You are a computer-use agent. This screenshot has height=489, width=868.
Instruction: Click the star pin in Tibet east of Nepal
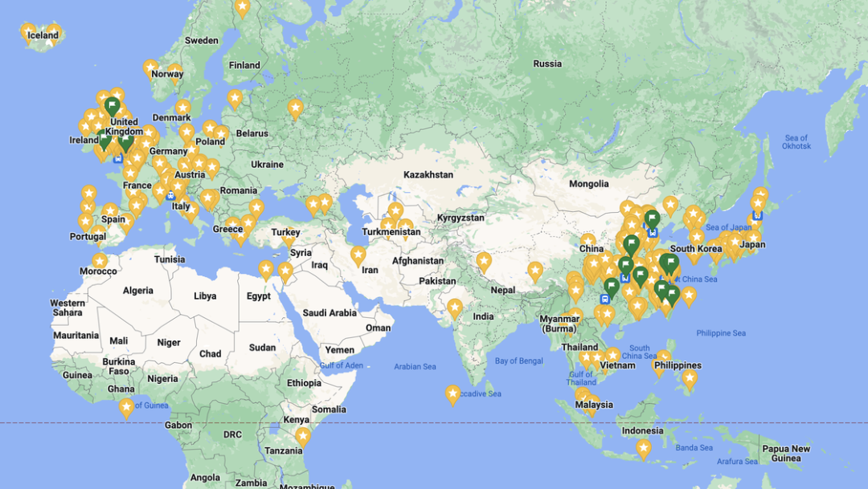(534, 271)
